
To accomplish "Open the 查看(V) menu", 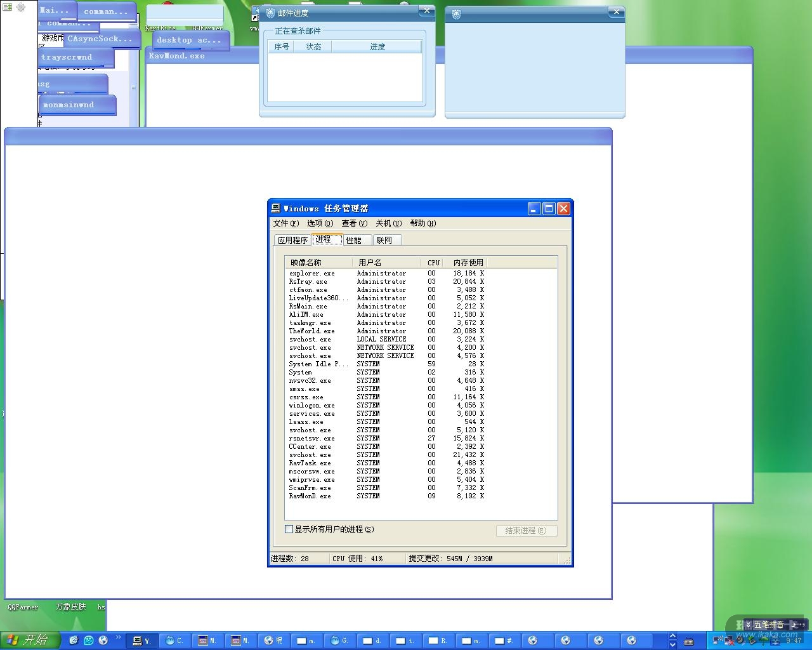I will coord(354,223).
